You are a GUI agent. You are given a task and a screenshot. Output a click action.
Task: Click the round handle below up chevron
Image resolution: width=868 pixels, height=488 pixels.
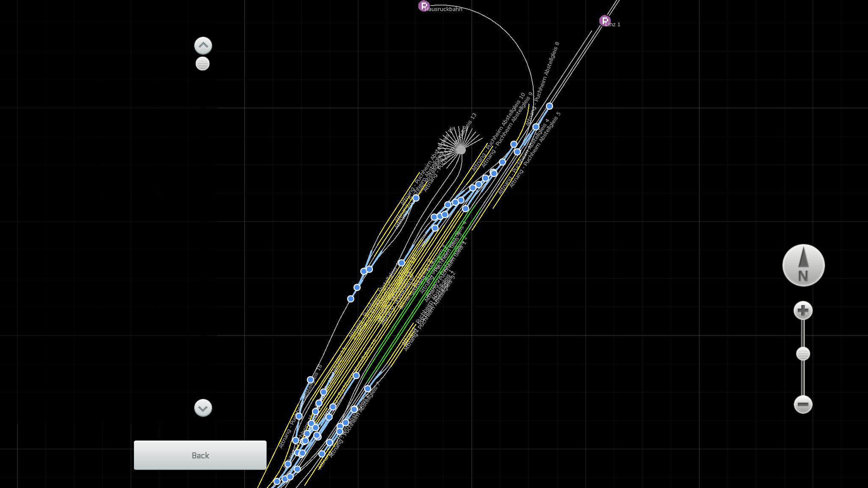tap(203, 64)
